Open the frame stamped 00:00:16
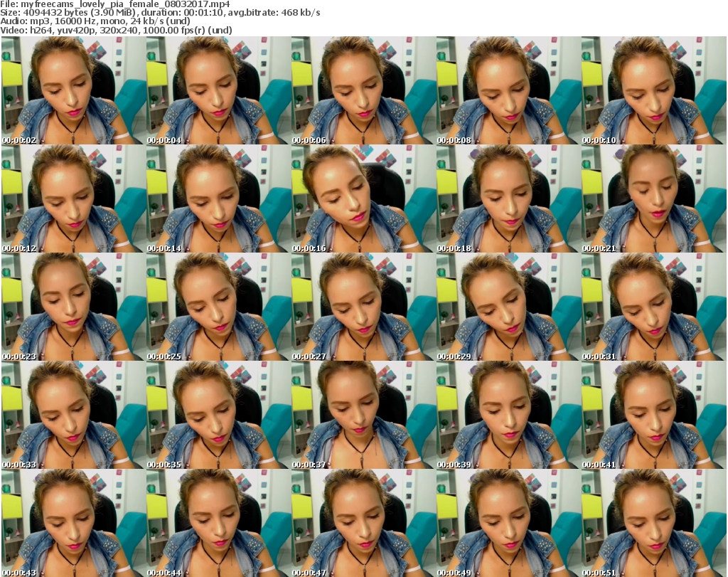 click(363, 198)
